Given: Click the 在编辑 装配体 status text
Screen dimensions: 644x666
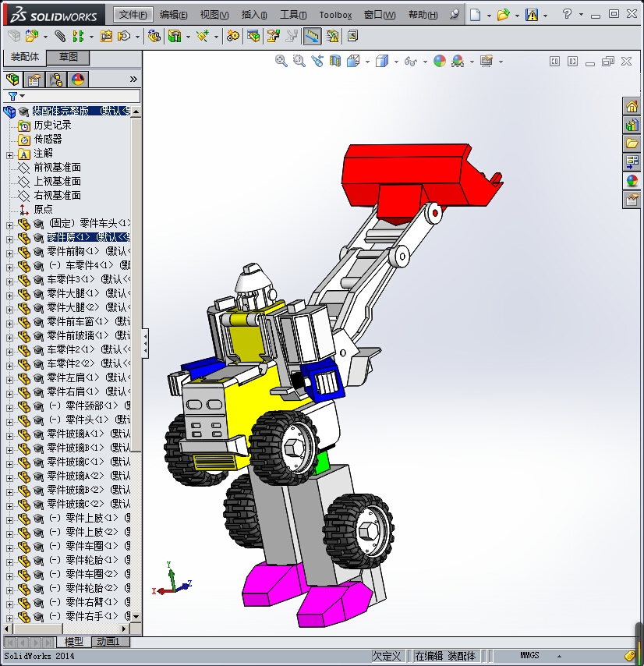Looking at the screenshot, I should click(x=445, y=656).
